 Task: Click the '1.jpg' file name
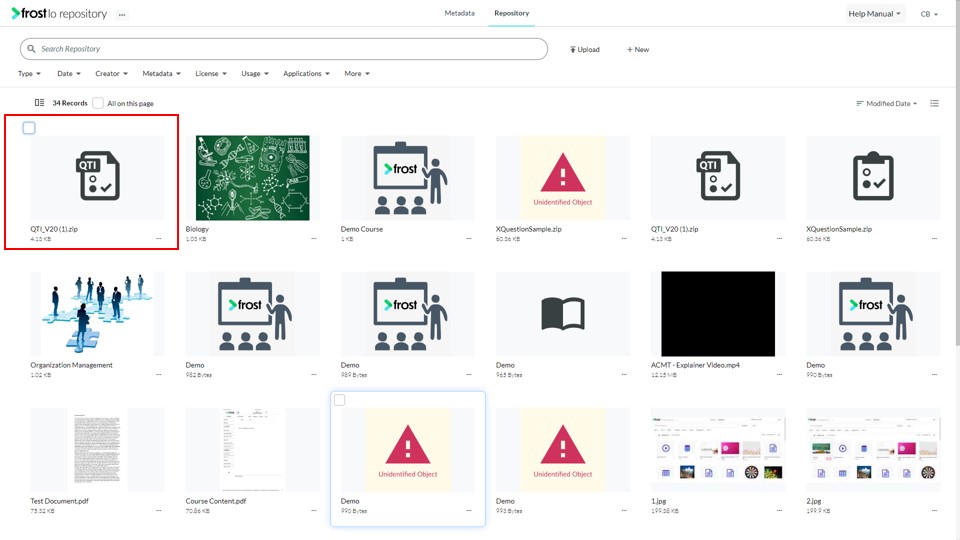pos(658,501)
